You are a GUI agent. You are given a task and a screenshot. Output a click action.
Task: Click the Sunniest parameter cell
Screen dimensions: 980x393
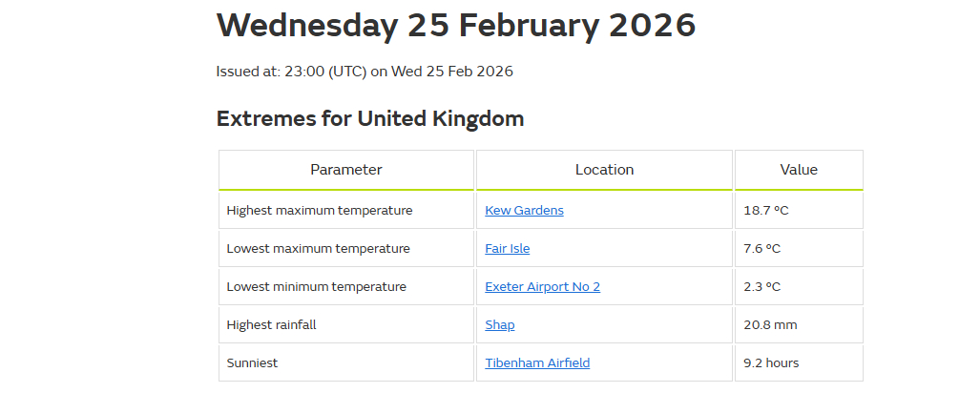(252, 362)
